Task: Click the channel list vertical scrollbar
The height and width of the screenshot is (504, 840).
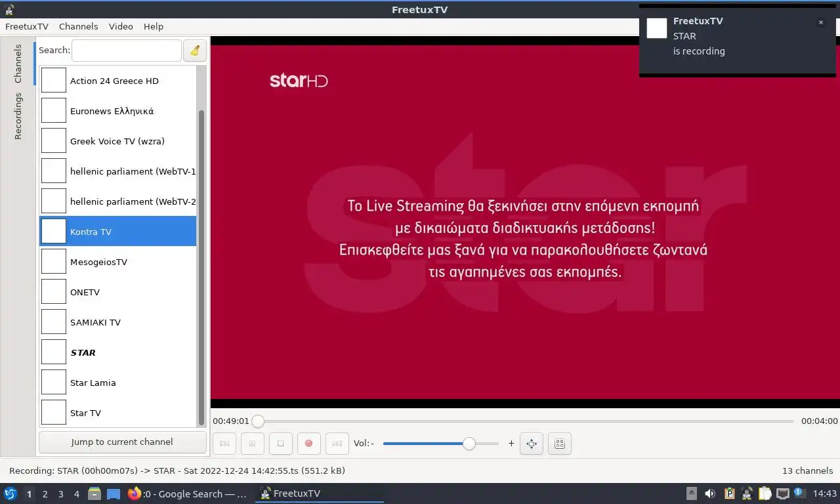Action: coord(201,267)
